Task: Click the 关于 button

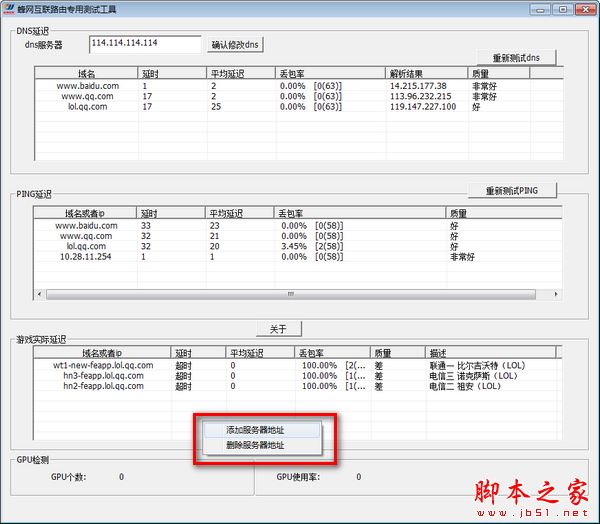Action: [278, 329]
